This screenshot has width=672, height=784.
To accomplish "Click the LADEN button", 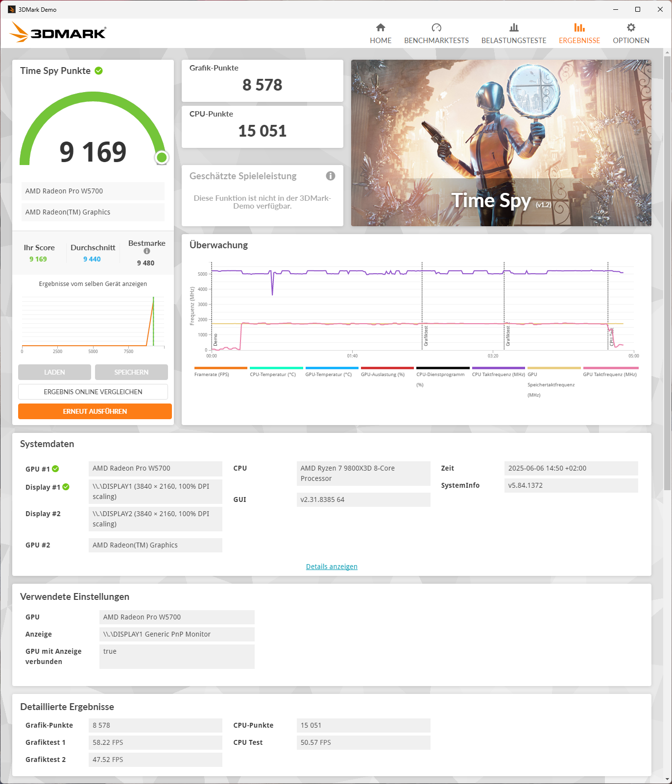I will tap(54, 372).
